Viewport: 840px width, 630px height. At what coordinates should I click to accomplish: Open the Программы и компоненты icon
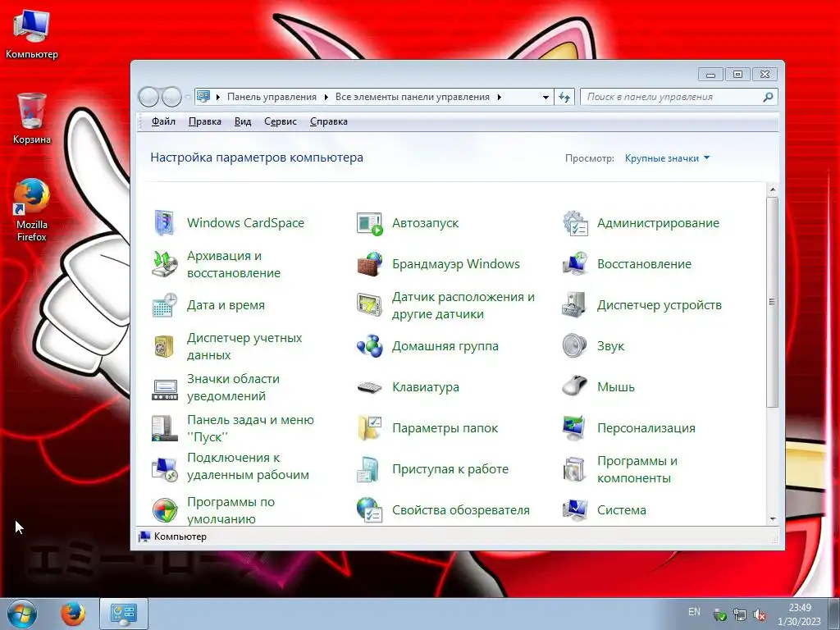pyautogui.click(x=575, y=469)
